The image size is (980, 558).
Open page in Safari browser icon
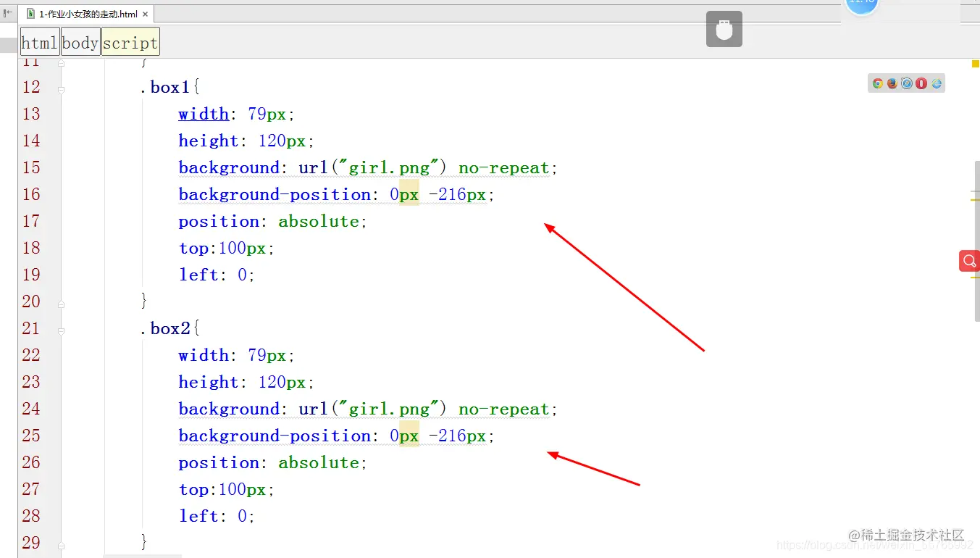pos(907,83)
